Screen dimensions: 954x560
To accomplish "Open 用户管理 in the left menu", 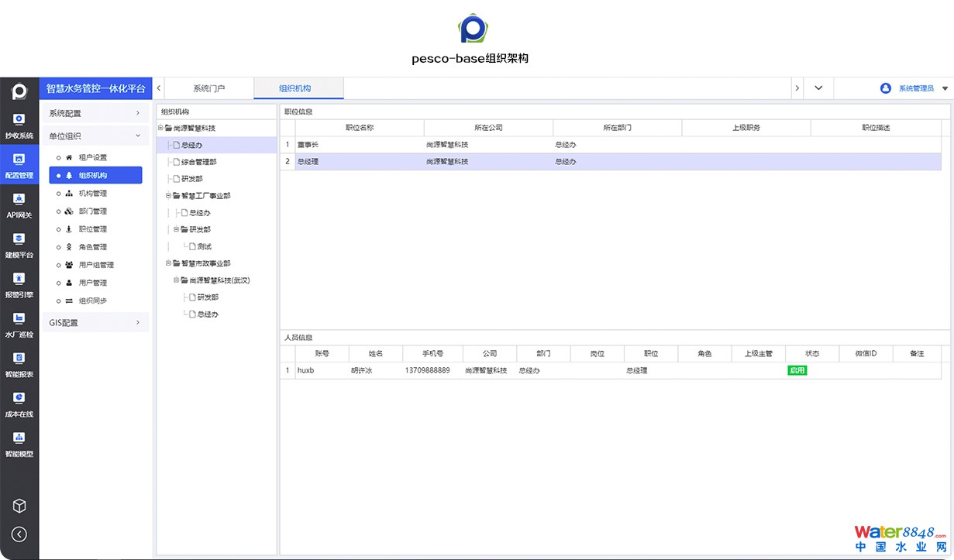I will coord(93,283).
